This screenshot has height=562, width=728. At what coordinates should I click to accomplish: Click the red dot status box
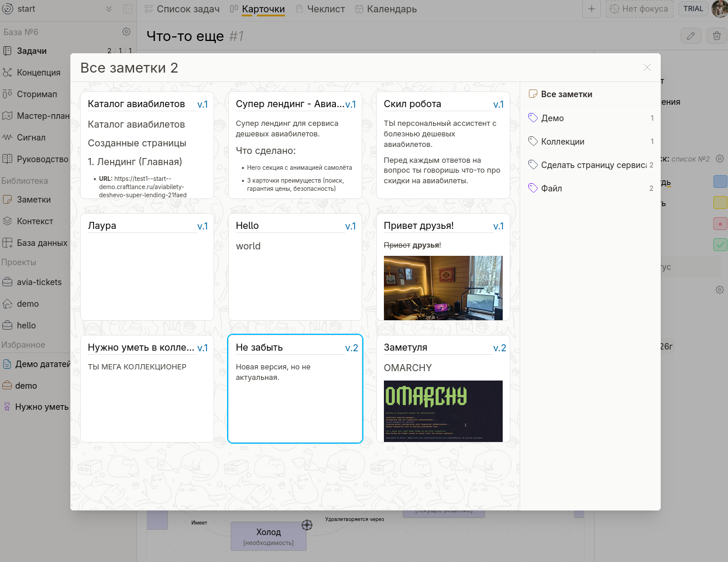(x=720, y=224)
